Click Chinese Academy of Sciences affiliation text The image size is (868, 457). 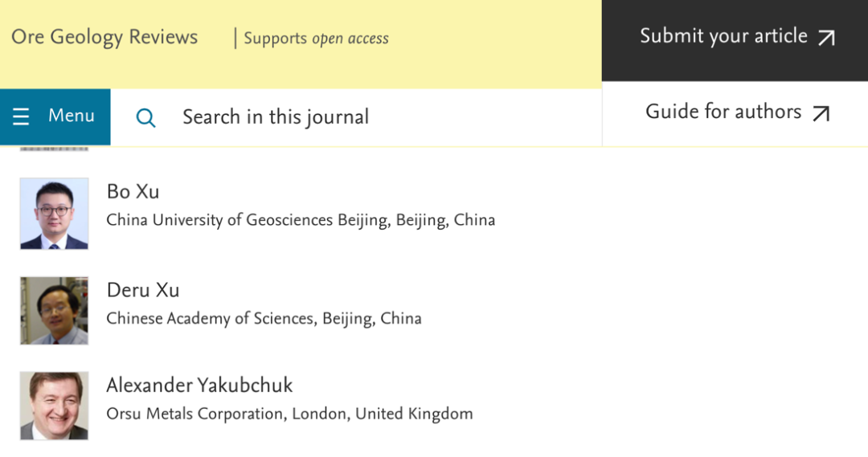click(x=264, y=319)
